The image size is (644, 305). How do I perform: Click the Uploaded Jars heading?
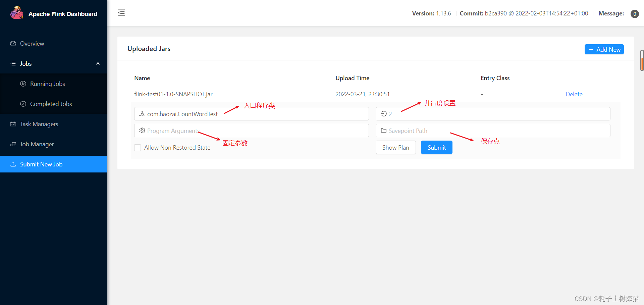coord(149,49)
